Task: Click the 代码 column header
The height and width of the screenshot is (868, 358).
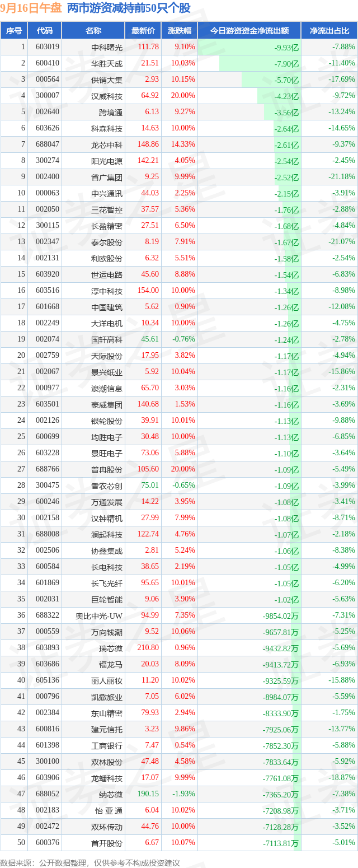Action: click(44, 31)
